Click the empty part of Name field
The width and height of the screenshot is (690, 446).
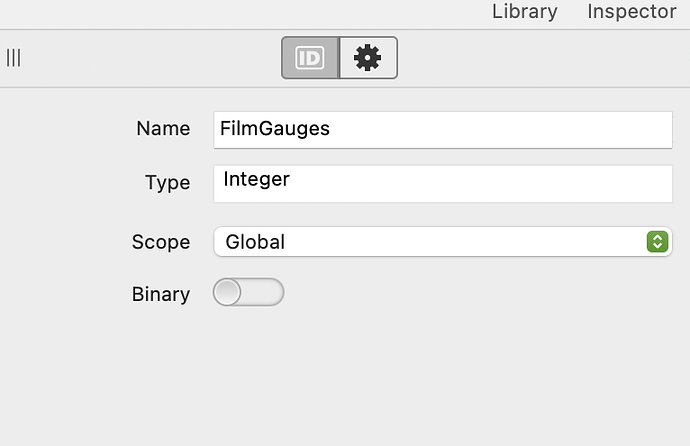pos(501,130)
